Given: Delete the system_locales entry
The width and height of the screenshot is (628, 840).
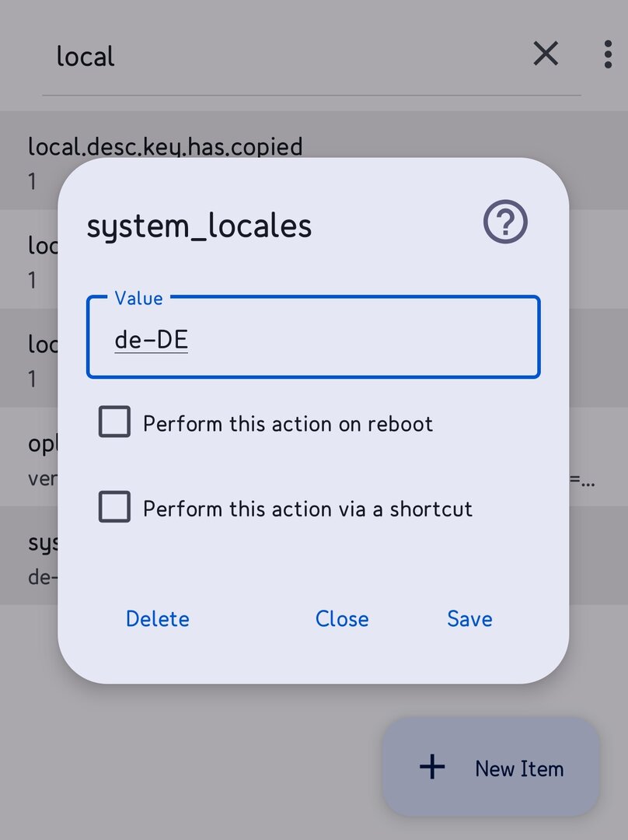Looking at the screenshot, I should 158,619.
